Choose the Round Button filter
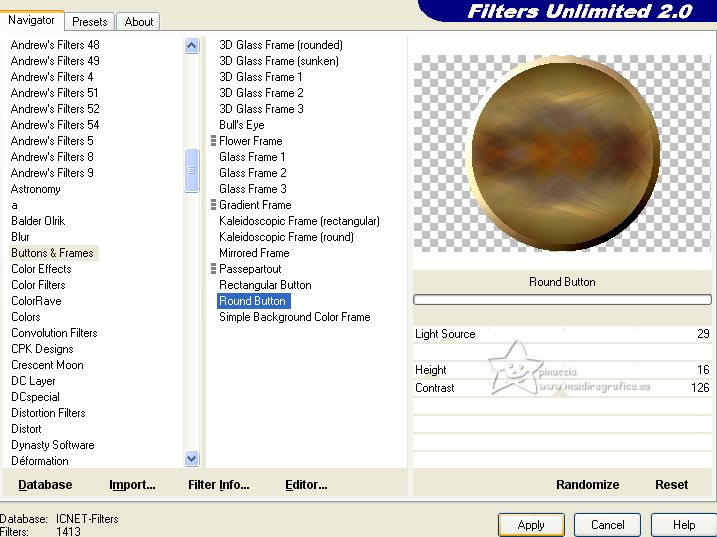Image resolution: width=717 pixels, height=537 pixels. pos(253,301)
